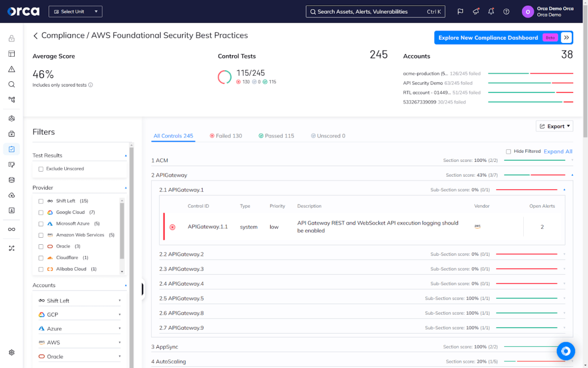Click the double-arrow icon on compliance banner
This screenshot has width=588, height=368.
point(566,38)
